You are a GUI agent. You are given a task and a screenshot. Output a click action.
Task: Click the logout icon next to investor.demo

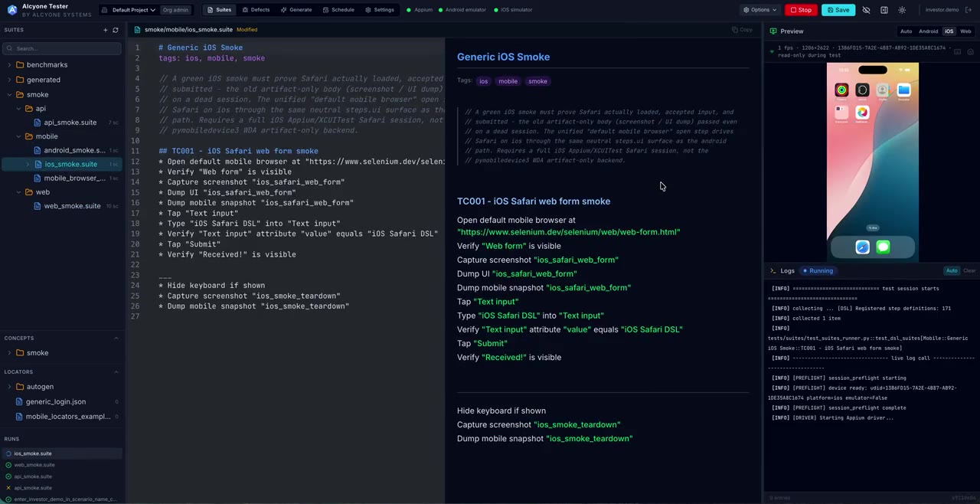[x=969, y=10]
